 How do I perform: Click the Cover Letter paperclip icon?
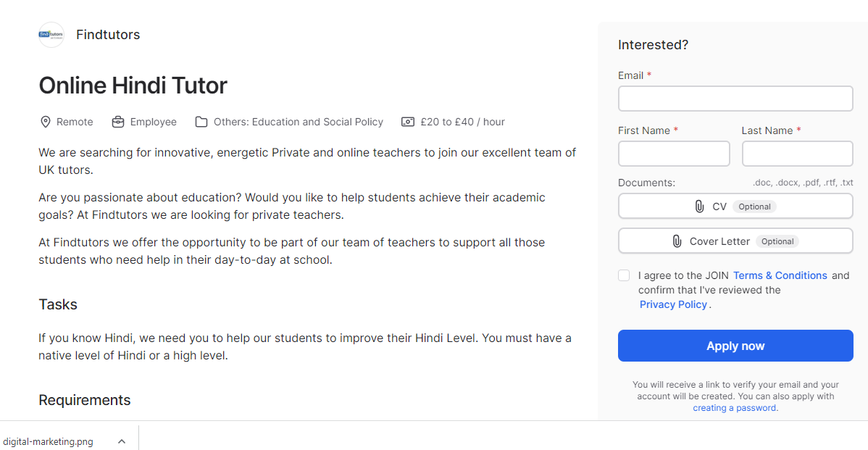677,241
